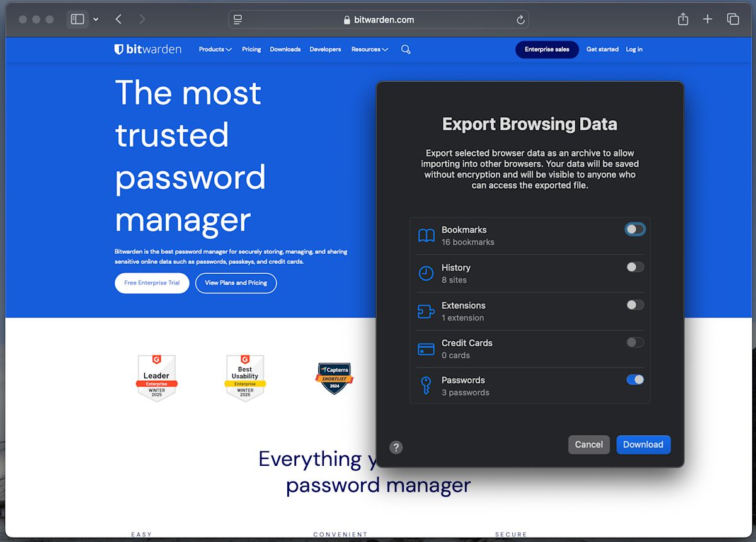Click the '1 extension' text
Screen dimensions: 756x542
click(463, 318)
